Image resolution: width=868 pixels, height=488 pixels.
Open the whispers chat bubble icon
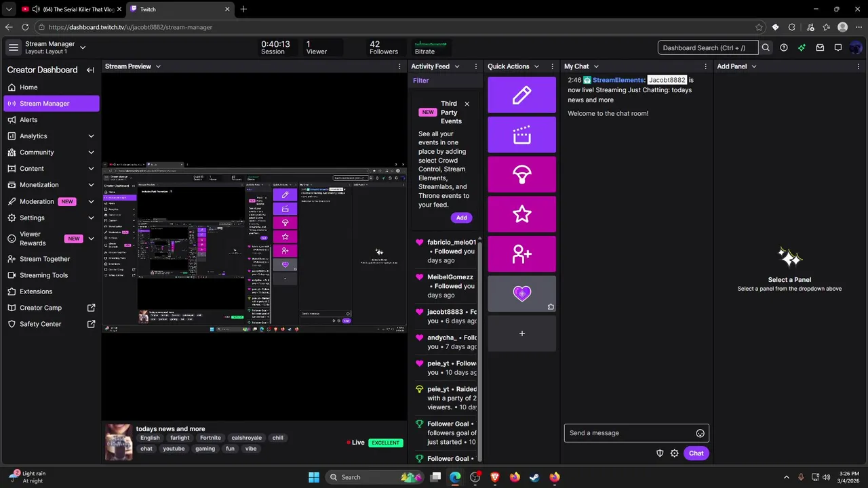coord(838,47)
